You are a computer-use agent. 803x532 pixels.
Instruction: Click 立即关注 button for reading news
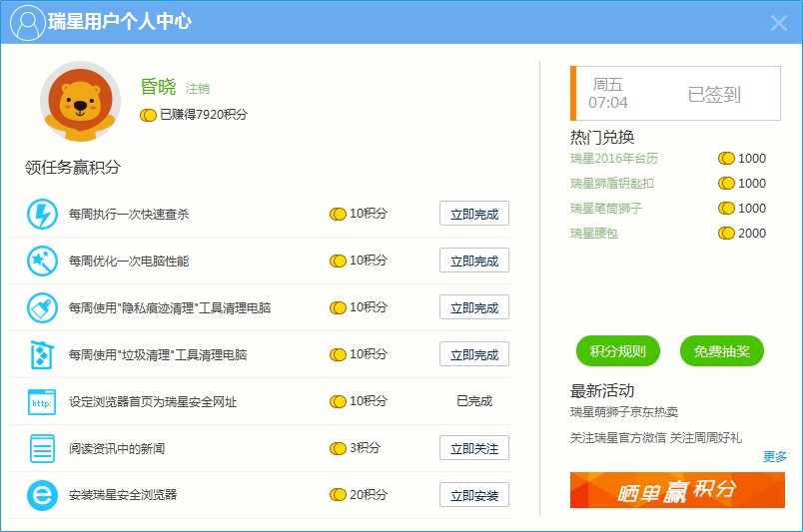pos(474,448)
